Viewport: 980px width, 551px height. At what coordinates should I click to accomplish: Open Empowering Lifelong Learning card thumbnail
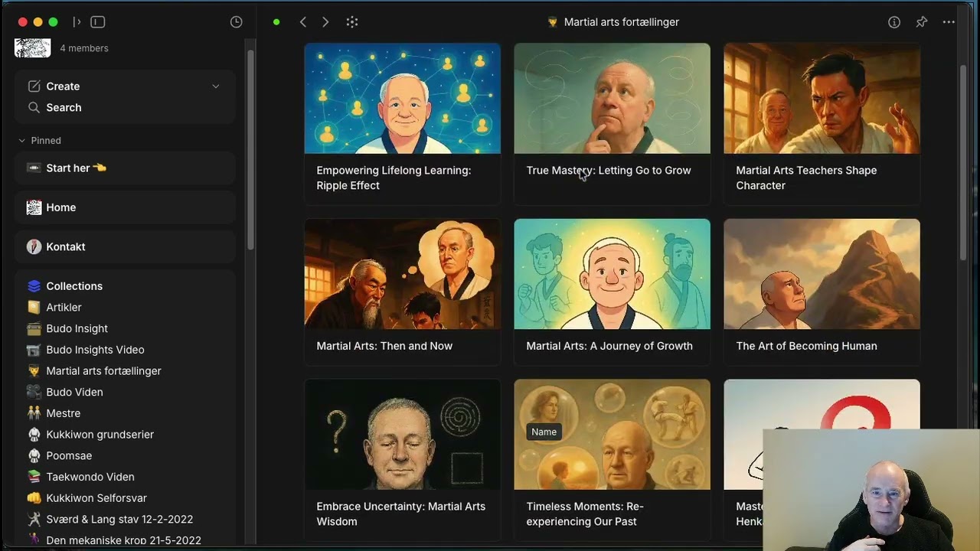point(403,98)
